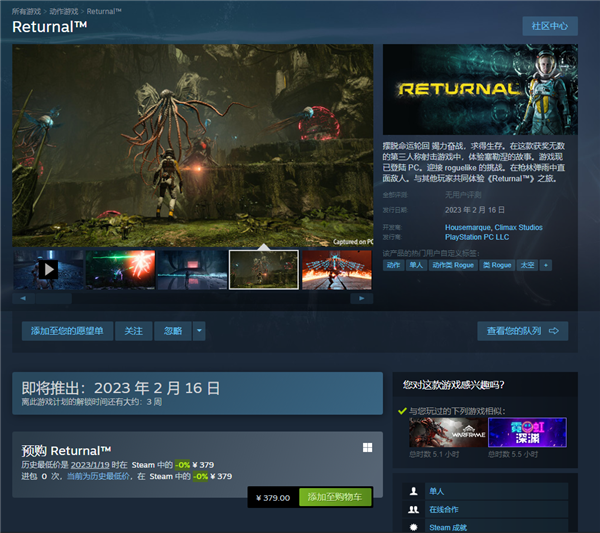This screenshot has width=600, height=533.
Task: Open 查看您的队列 discovery queue
Action: click(523, 331)
